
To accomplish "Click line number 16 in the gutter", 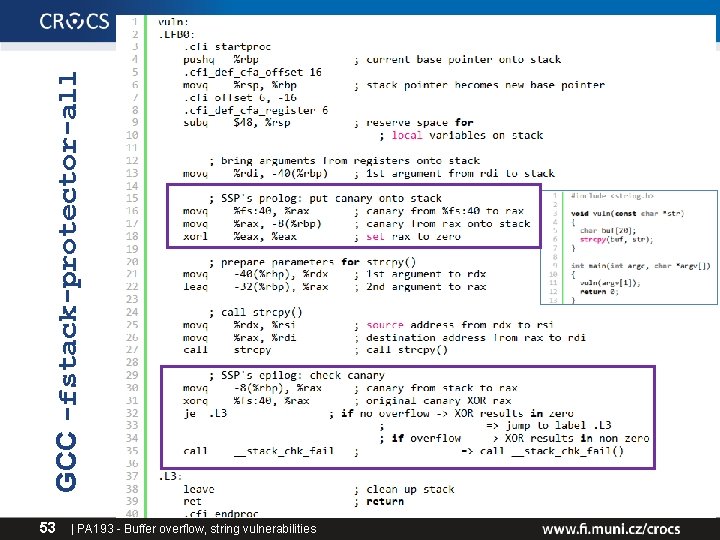I will 132,211.
